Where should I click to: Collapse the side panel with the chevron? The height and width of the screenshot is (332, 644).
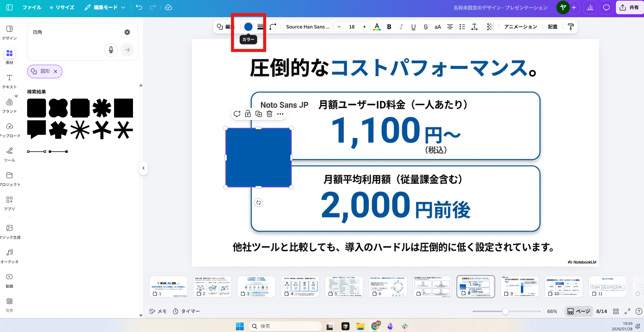click(x=143, y=168)
